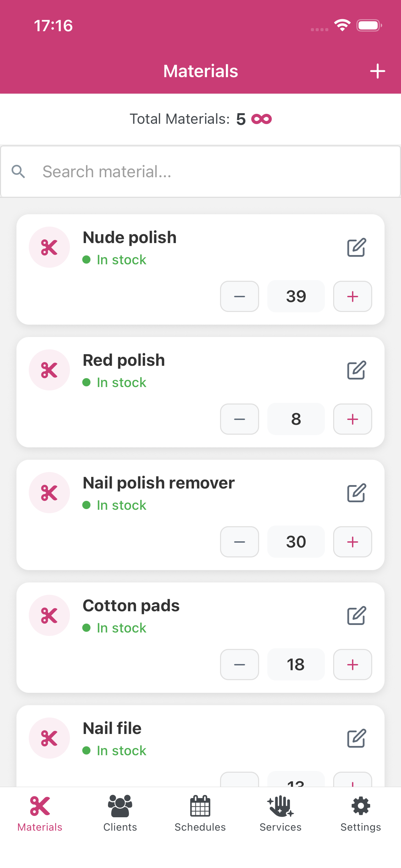
Task: Tap the add material plus icon in header
Action: click(x=377, y=71)
